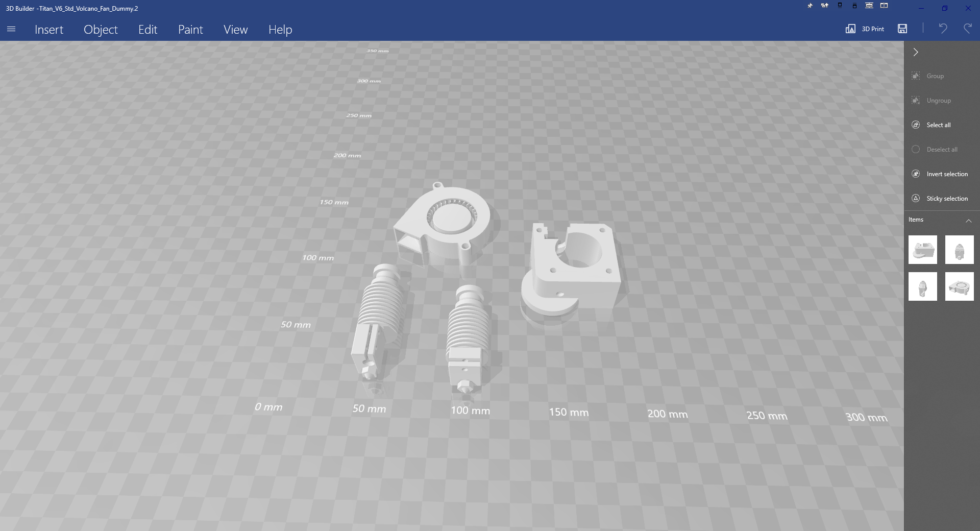Click the pin icon in the title bar

810,6
